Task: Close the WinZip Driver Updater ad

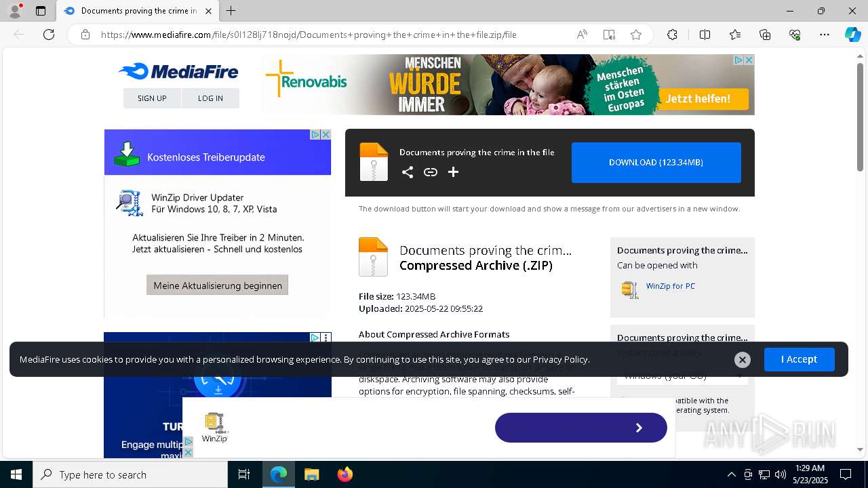Action: coord(325,134)
